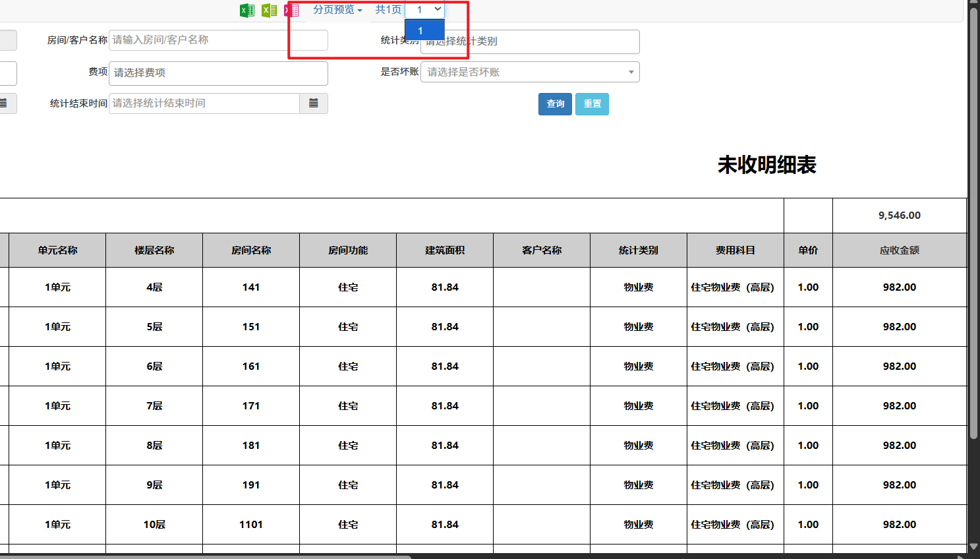The width and height of the screenshot is (980, 559).
Task: Click the horizontal scrollbar thumb at the bottom
Action: 206,556
